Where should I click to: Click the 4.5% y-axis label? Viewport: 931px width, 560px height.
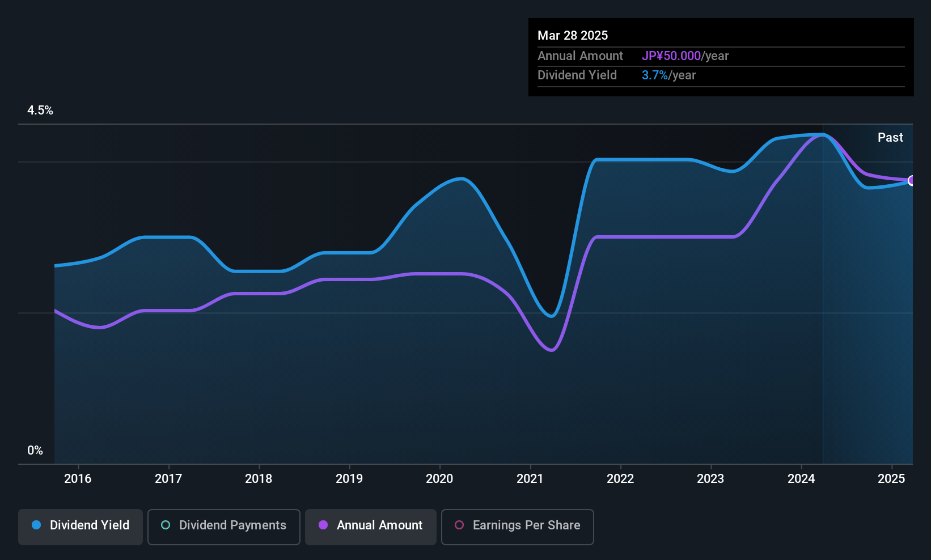point(40,111)
